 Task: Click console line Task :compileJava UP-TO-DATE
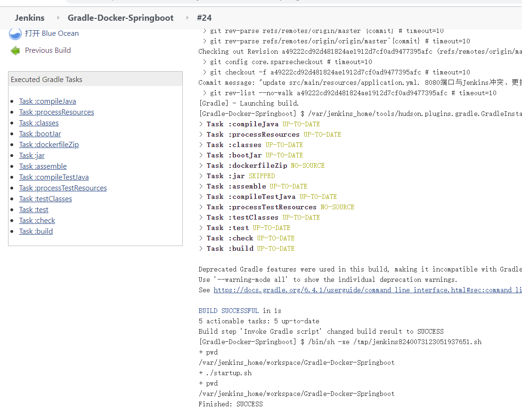click(259, 124)
